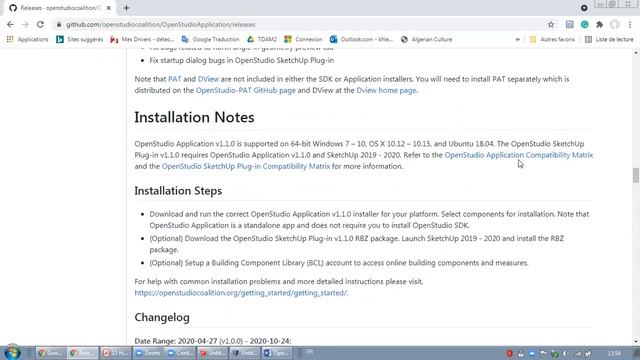
Task: Open the Connexion bookmark
Action: tap(303, 39)
